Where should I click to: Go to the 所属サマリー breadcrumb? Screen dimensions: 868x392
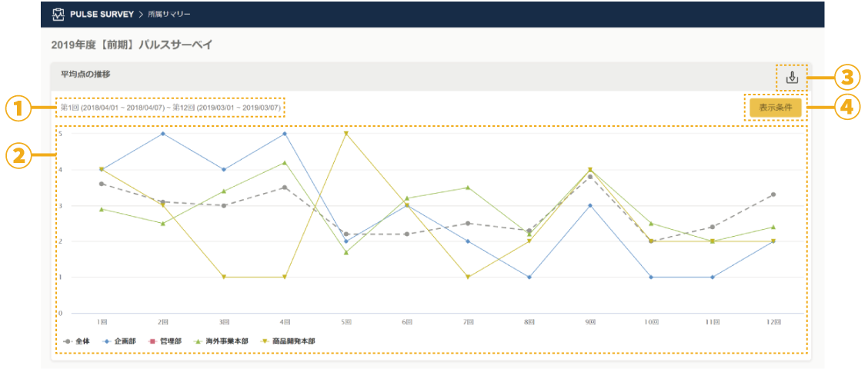[169, 15]
